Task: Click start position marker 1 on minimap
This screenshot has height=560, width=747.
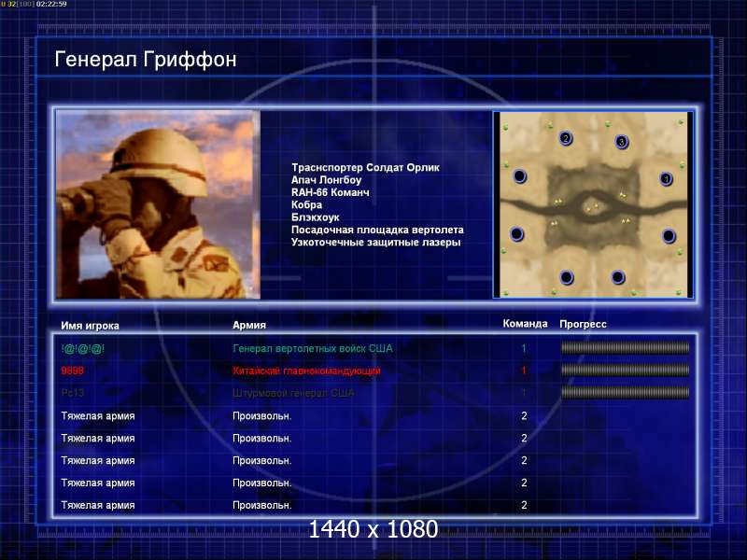Action: 666,179
